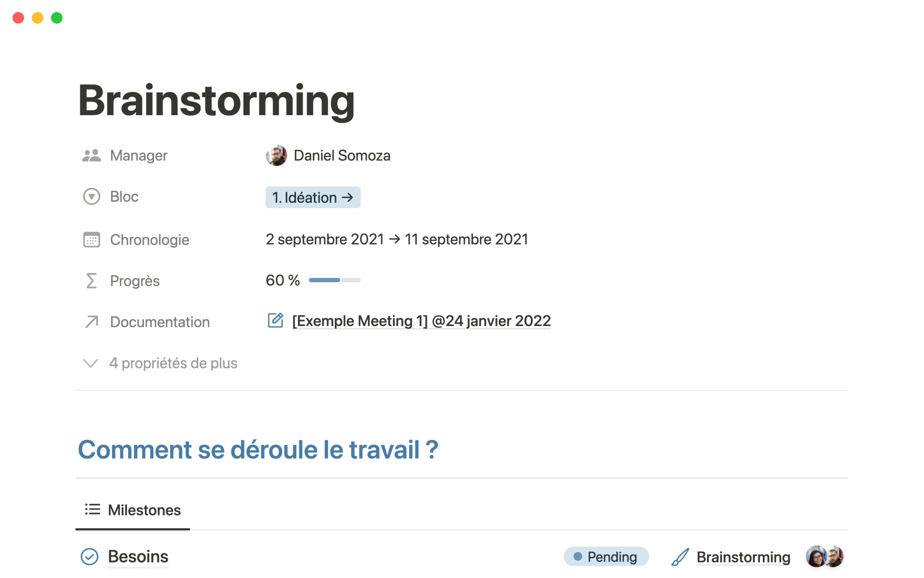Click the Pending status badge
Viewport: 924px width, 578px height.
[x=606, y=557]
